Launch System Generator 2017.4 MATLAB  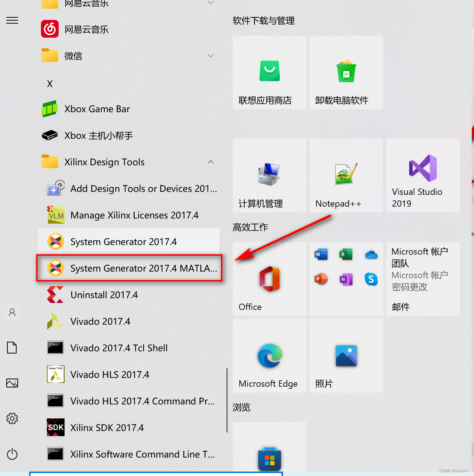coord(129,268)
